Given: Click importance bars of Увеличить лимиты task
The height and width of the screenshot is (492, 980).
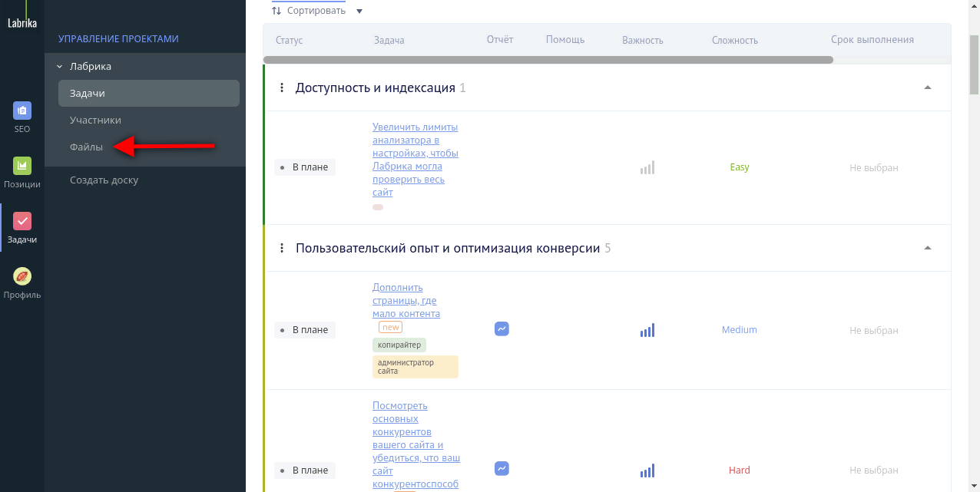Looking at the screenshot, I should point(647,167).
